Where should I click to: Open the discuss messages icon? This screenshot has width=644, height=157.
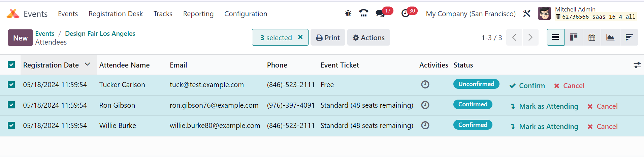(380, 14)
